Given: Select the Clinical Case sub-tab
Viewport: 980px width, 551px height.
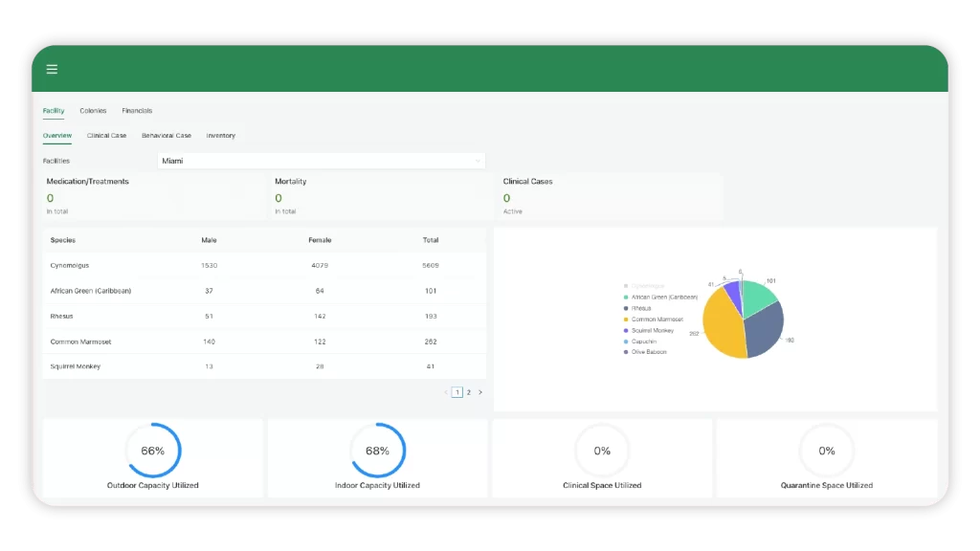Looking at the screenshot, I should coord(106,136).
